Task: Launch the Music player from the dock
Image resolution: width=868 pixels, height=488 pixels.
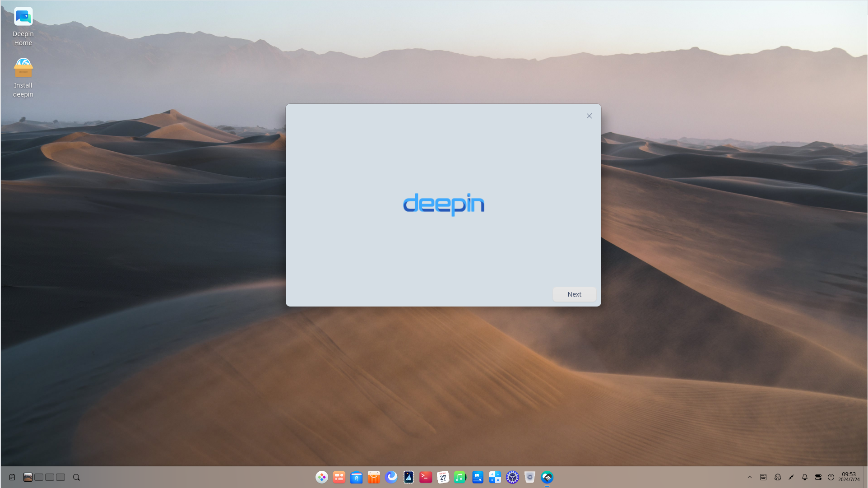Action: click(460, 477)
